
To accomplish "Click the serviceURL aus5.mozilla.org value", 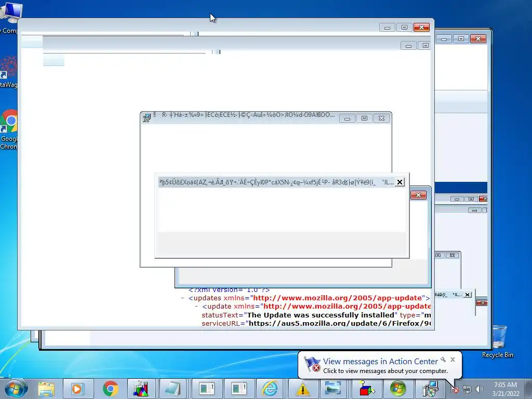I will [x=340, y=323].
